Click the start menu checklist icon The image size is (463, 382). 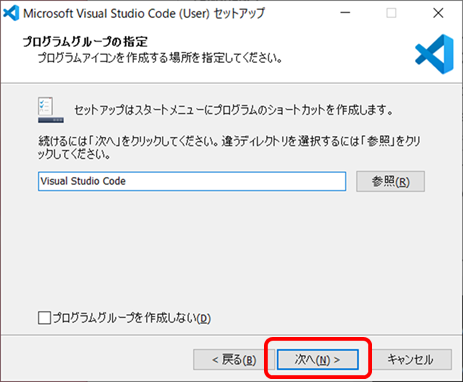click(51, 110)
